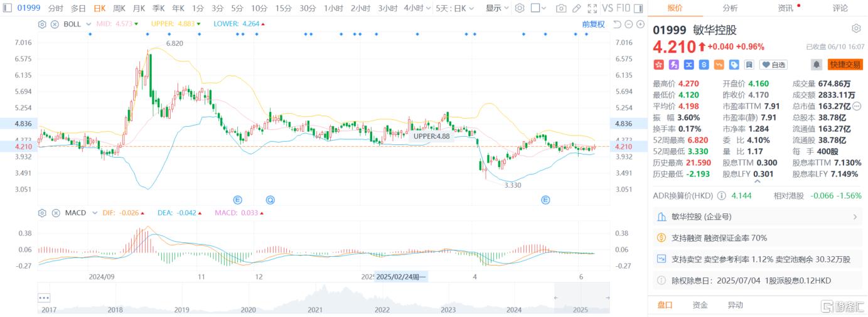Open BOLL indicator settings gear
This screenshot has height=317, width=868.
click(x=42, y=24)
